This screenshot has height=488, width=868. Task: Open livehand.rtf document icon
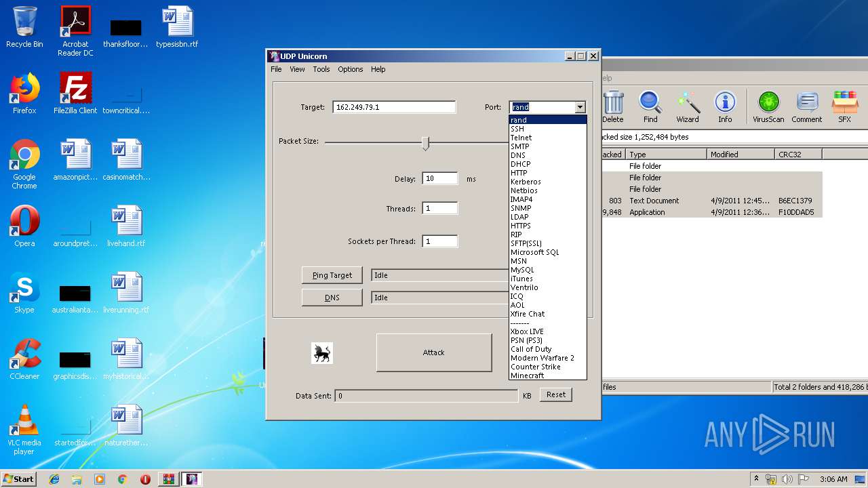(x=126, y=226)
